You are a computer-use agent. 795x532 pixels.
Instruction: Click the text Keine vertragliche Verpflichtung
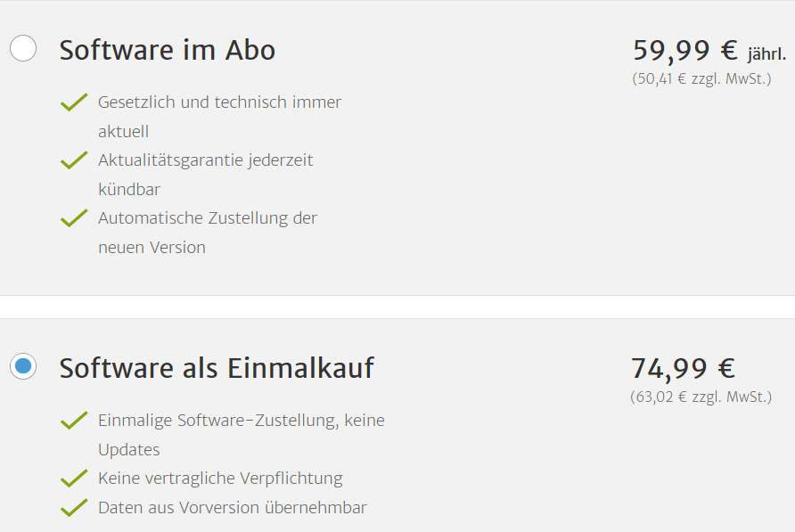point(220,479)
